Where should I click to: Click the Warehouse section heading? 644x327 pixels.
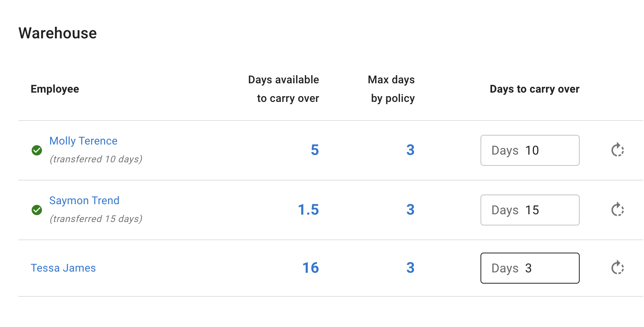[x=57, y=33]
